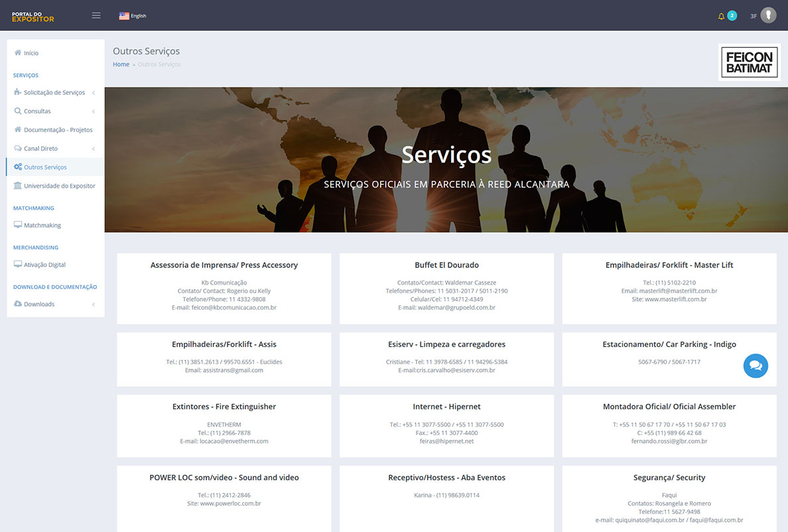Viewport: 788px width, 532px height.
Task: Open the notifications bell
Action: pos(721,16)
